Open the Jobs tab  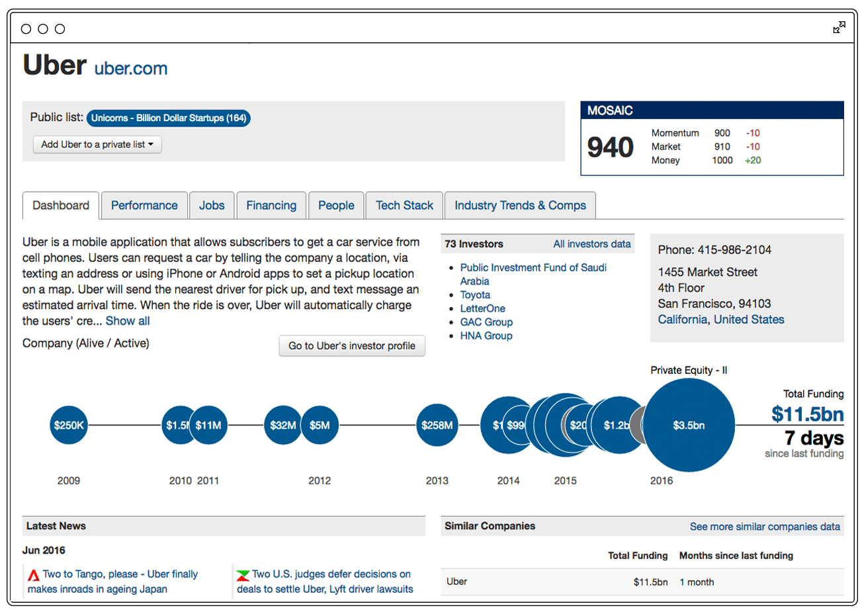coord(212,206)
